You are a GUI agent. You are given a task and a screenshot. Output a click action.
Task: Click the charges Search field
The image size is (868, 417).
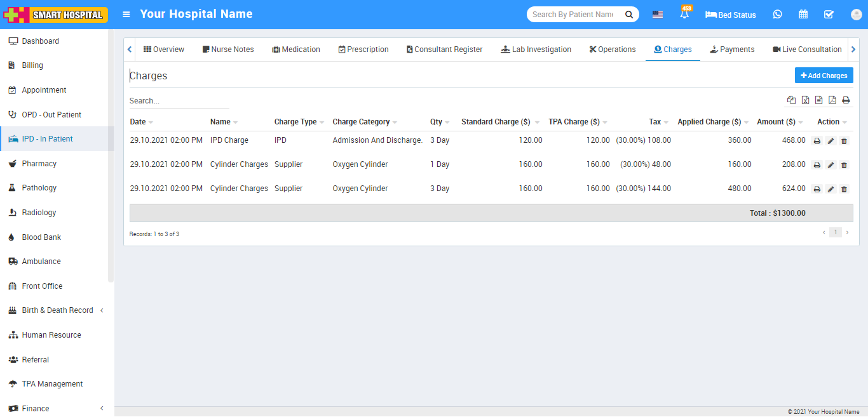click(x=179, y=101)
